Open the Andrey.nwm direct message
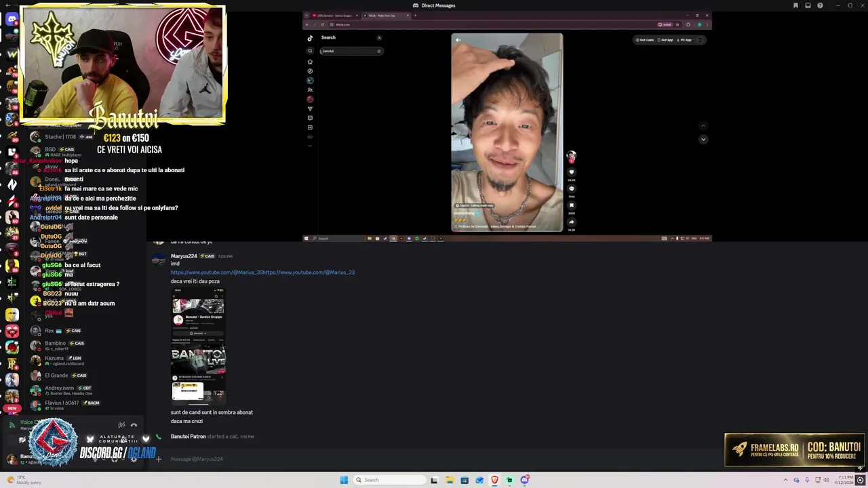868x488 pixels. click(86, 390)
